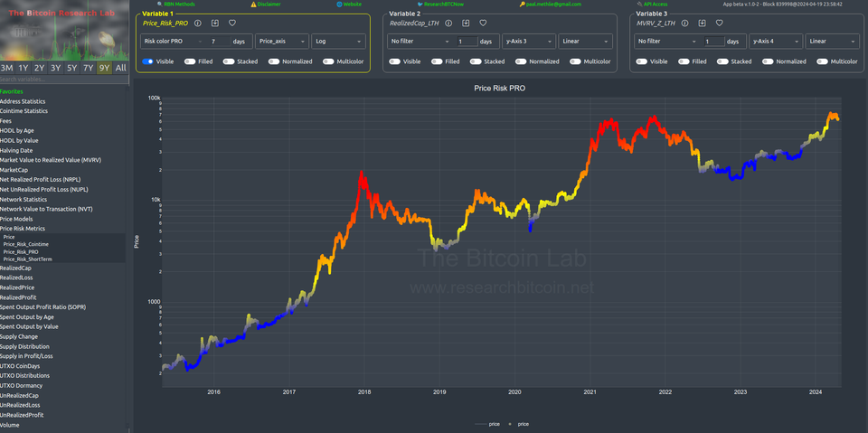
Task: Expand UTXO Distributions category
Action: point(25,375)
